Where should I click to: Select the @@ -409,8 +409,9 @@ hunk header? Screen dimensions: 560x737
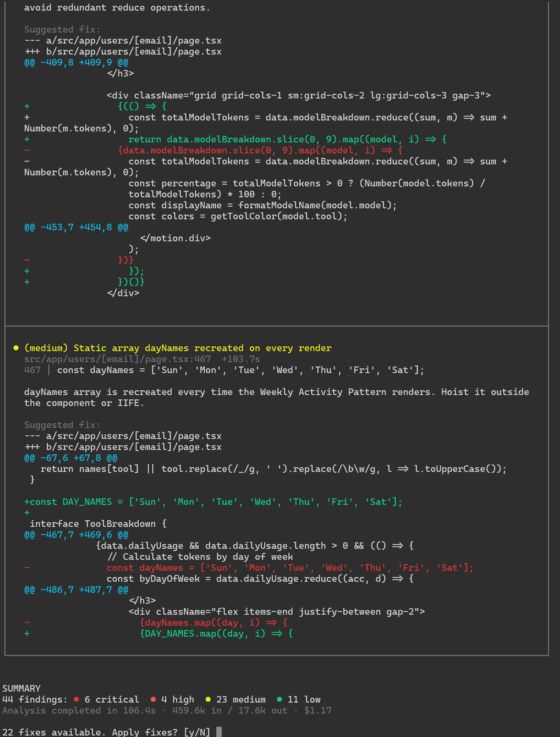pyautogui.click(x=76, y=62)
